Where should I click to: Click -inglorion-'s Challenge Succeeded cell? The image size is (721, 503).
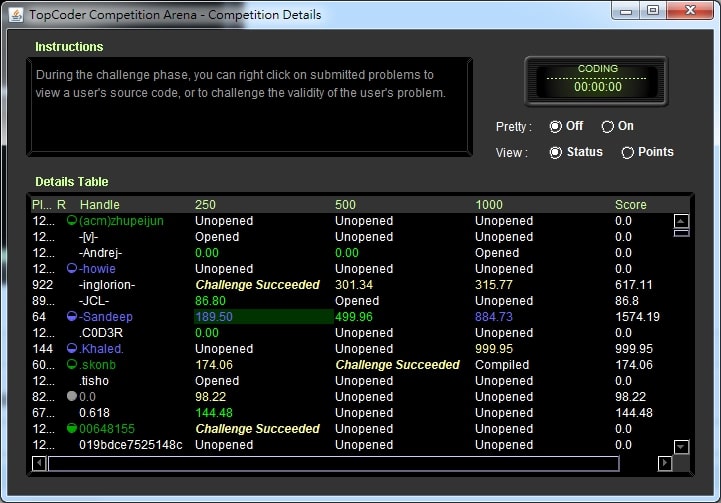[x=258, y=285]
